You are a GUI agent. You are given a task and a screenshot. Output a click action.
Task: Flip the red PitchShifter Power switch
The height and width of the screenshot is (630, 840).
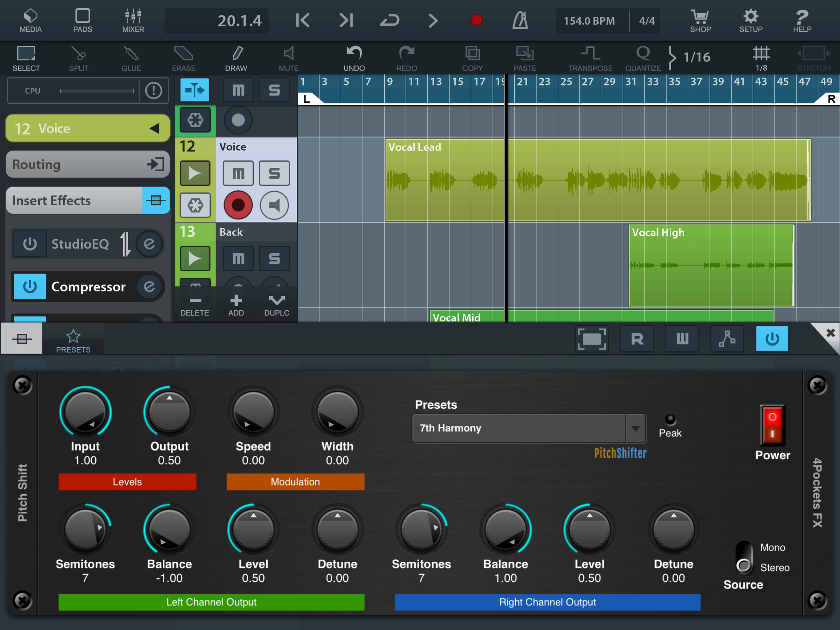tap(772, 425)
